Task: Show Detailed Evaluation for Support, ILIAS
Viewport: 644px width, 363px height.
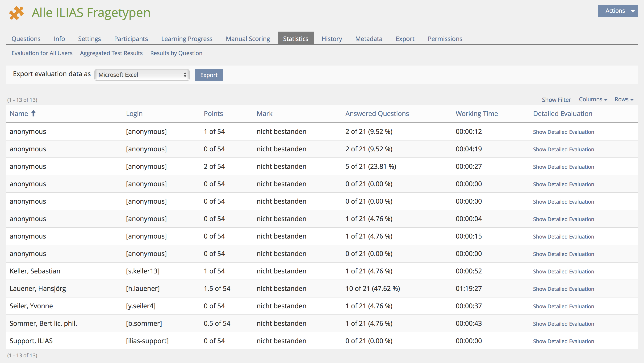Action: [x=563, y=341]
